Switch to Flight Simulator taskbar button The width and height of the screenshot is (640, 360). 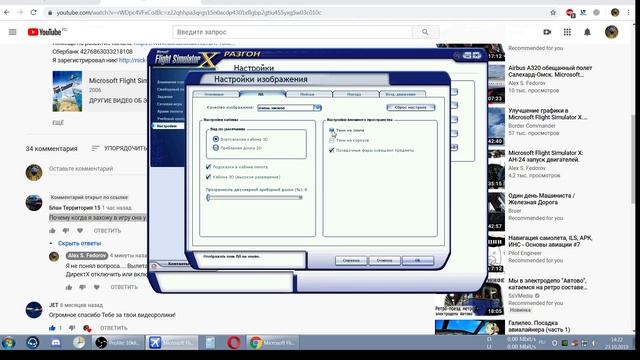[173, 342]
